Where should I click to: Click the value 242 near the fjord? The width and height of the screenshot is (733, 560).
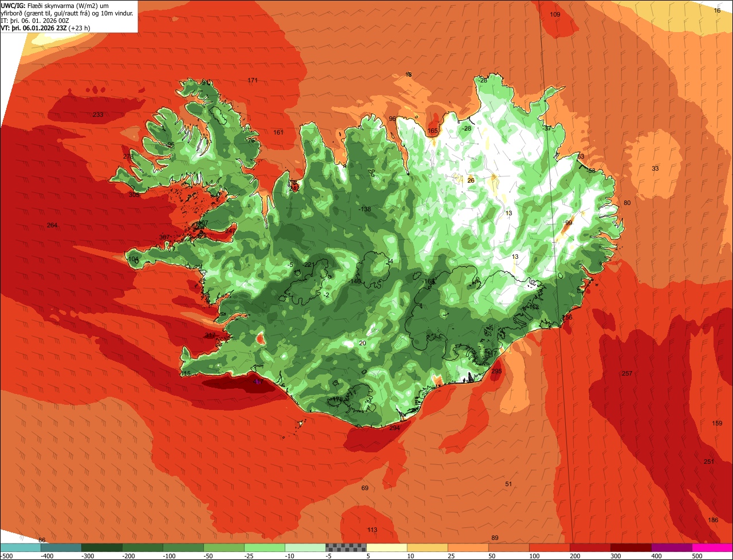(295, 188)
